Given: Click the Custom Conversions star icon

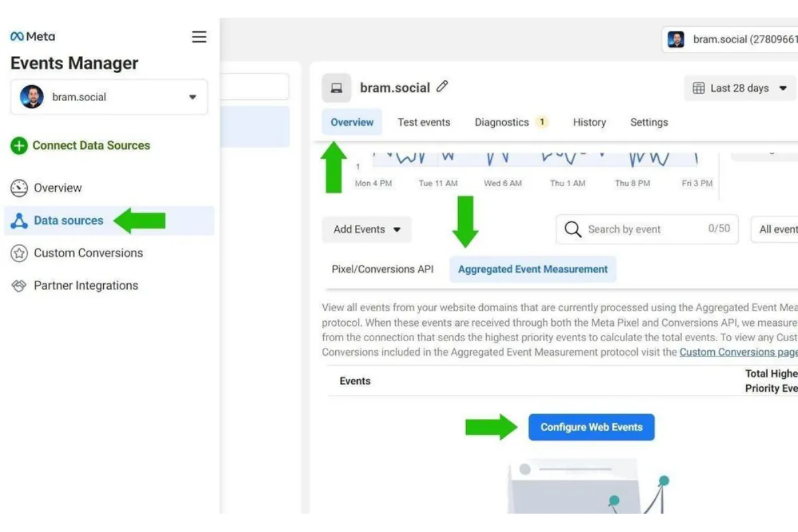Looking at the screenshot, I should tap(19, 253).
